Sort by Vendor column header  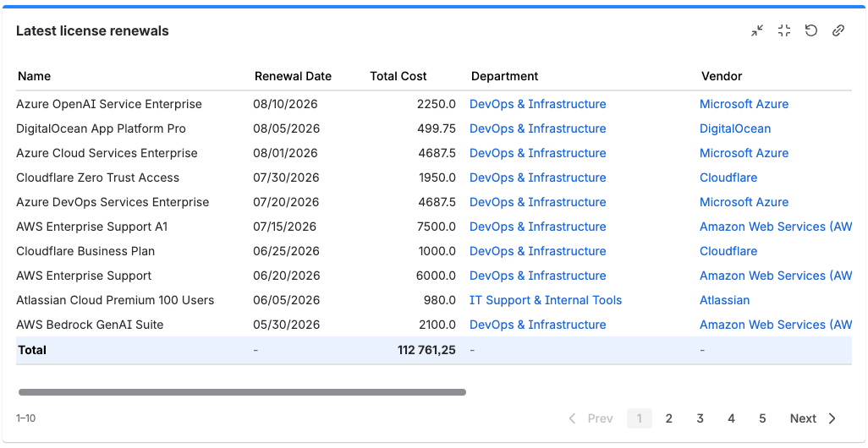tap(722, 76)
